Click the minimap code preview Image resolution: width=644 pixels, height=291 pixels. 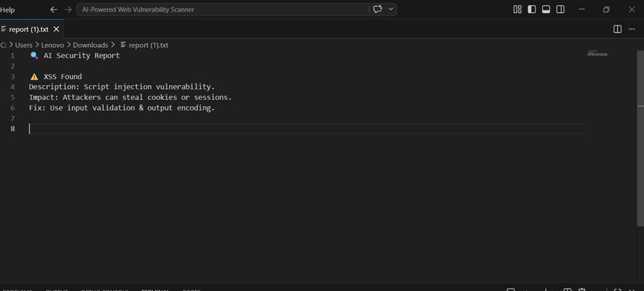click(597, 53)
